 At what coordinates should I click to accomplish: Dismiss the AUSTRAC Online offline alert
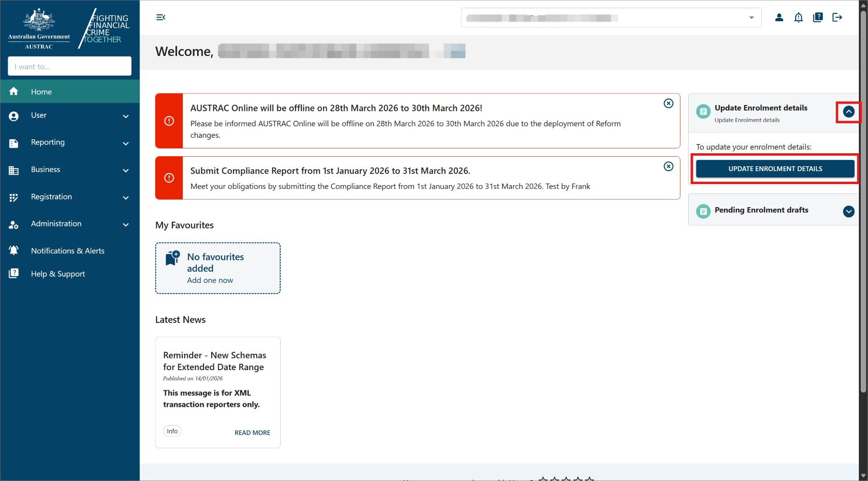click(x=668, y=103)
